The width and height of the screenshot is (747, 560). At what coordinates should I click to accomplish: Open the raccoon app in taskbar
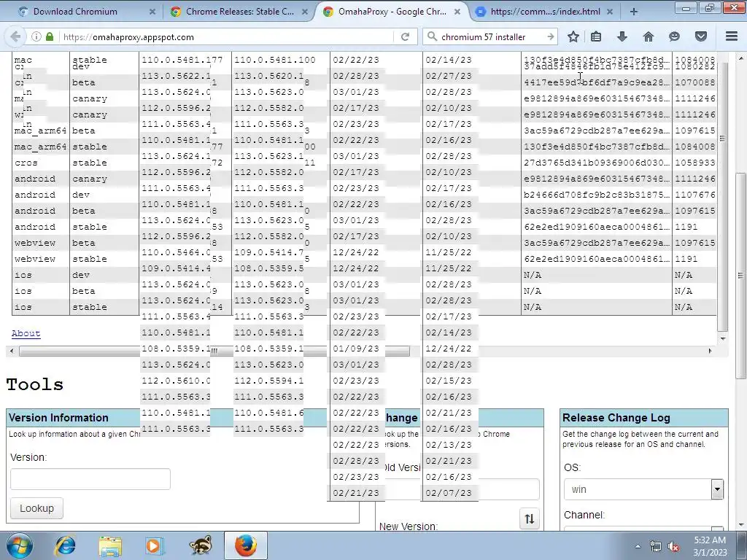coord(200,545)
